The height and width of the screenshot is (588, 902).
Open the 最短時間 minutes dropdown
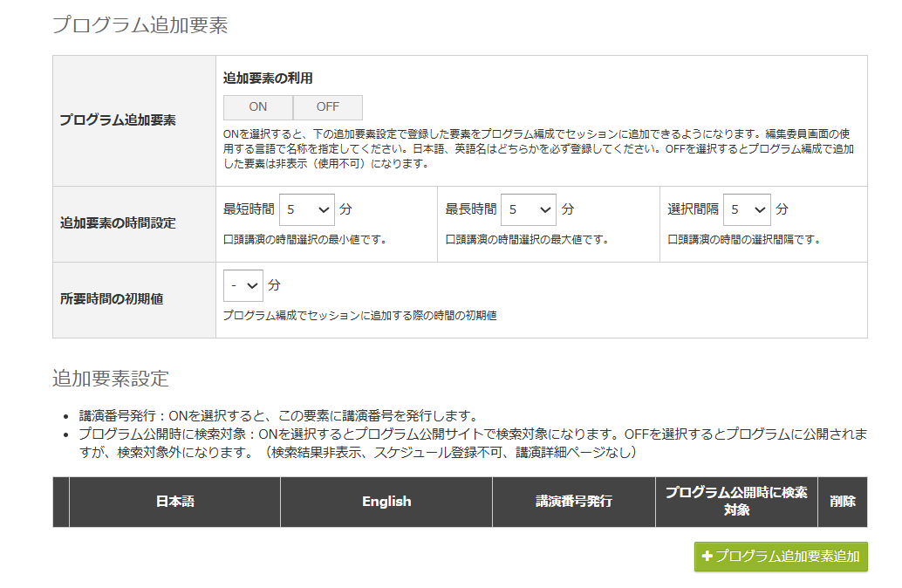click(x=307, y=209)
